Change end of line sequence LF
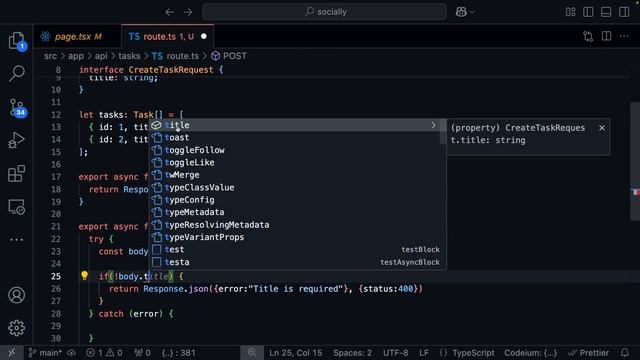The image size is (640, 360). pos(424,353)
